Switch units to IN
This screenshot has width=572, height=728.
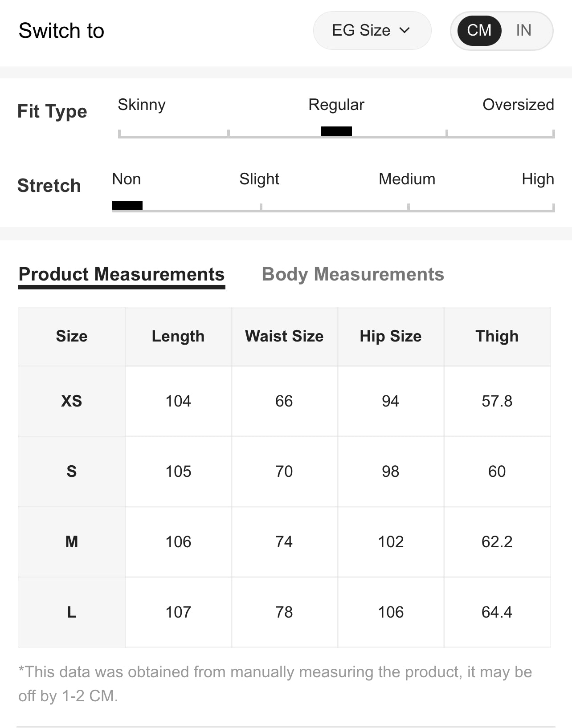(523, 30)
